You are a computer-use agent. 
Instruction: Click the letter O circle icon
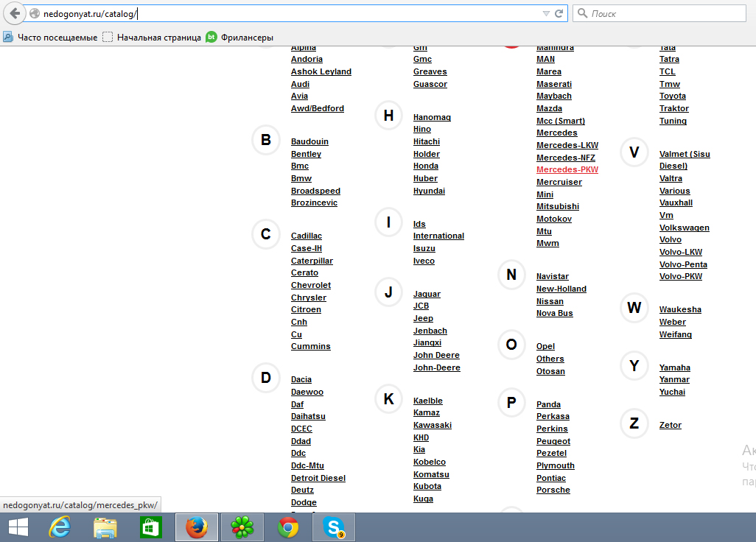click(511, 345)
